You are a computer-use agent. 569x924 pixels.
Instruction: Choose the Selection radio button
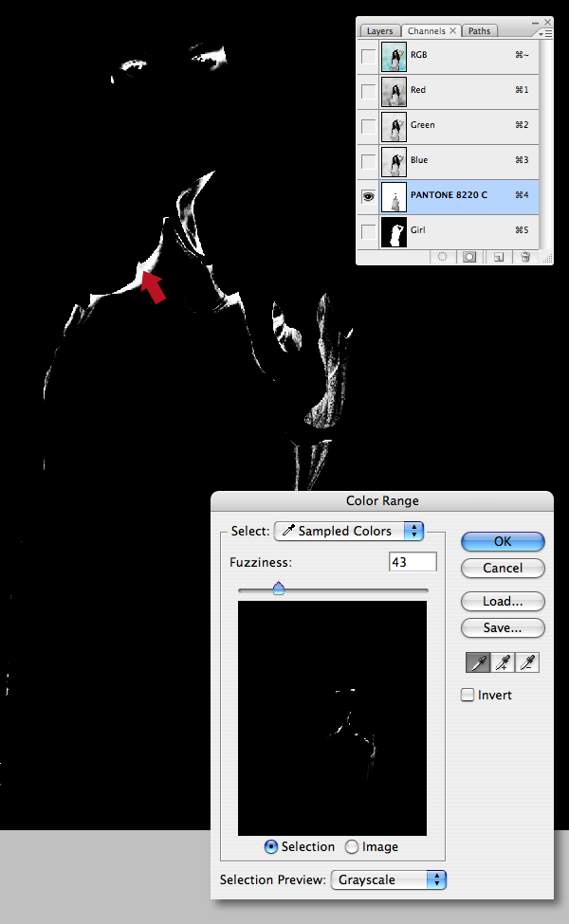270,847
